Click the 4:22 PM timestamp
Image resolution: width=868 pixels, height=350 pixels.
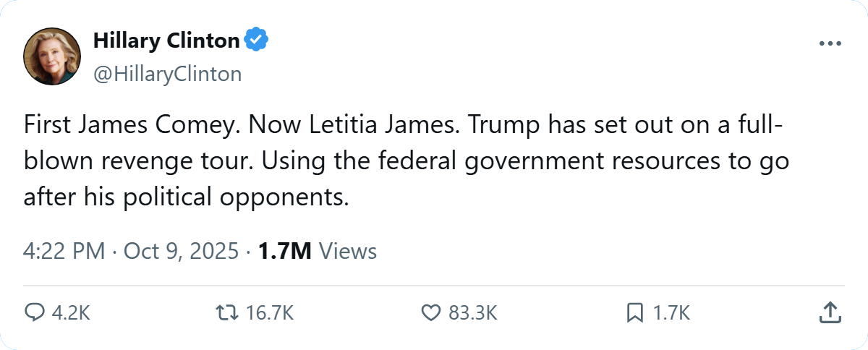65,251
